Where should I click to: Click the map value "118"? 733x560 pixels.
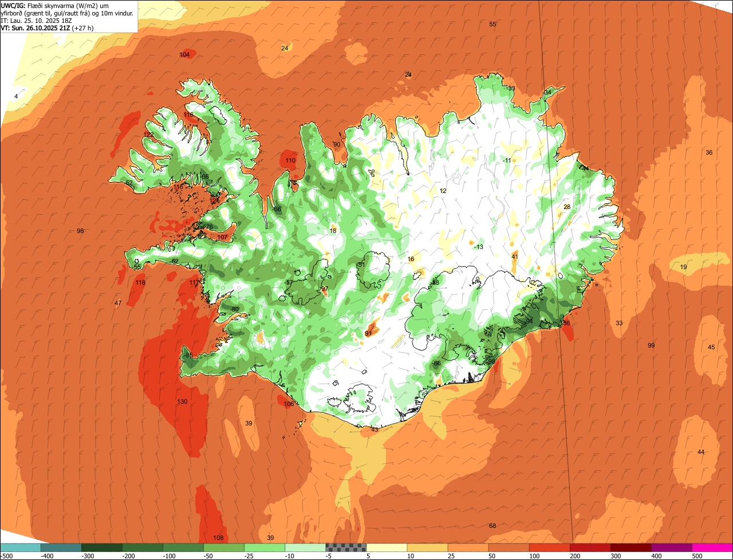[x=140, y=282]
